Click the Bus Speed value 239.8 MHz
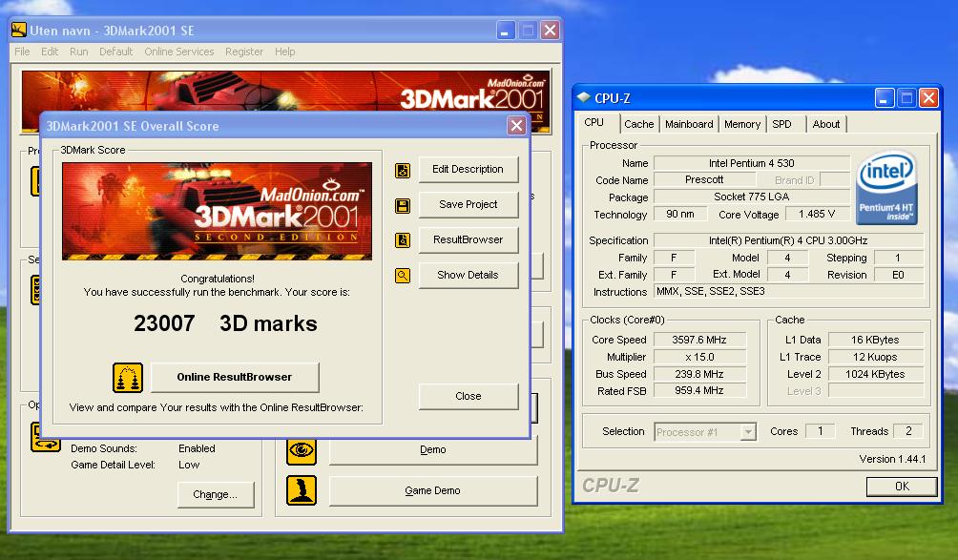958x560 pixels. (x=699, y=374)
